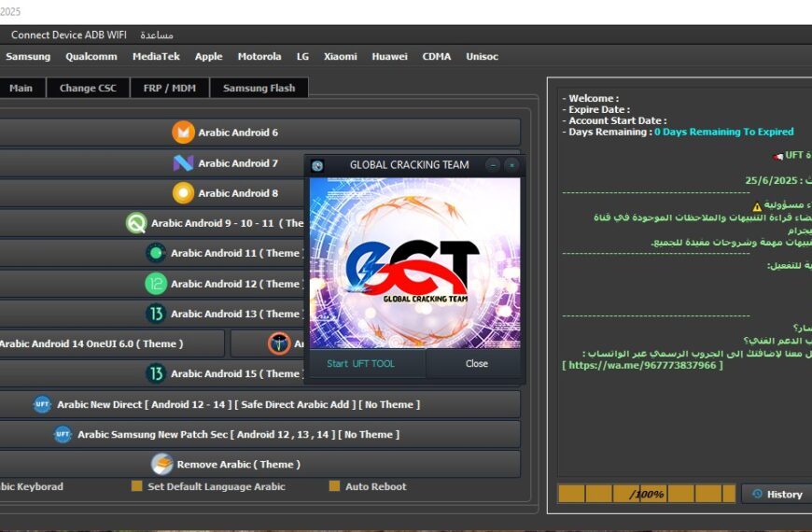
Task: Click the 'Expire Date :' line
Action: click(x=596, y=109)
